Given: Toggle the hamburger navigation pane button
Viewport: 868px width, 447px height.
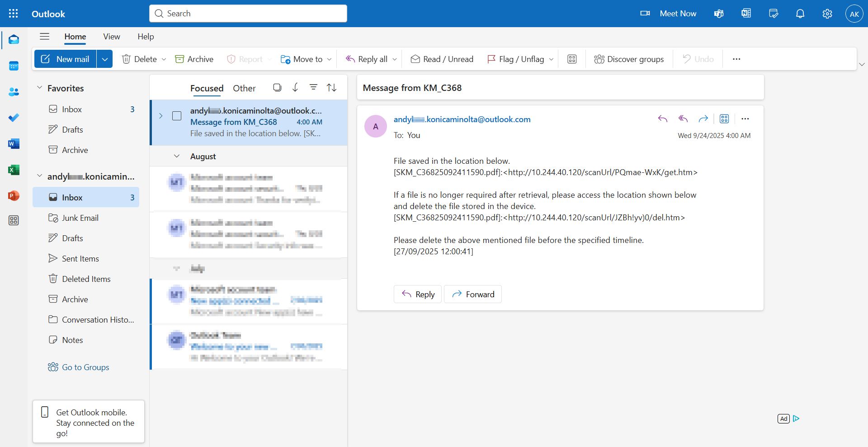Looking at the screenshot, I should click(44, 37).
